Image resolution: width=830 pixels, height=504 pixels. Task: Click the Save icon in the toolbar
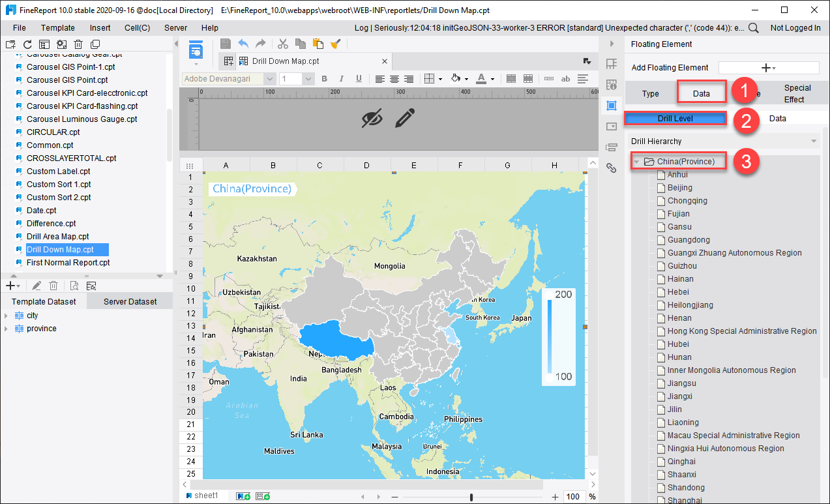(225, 44)
